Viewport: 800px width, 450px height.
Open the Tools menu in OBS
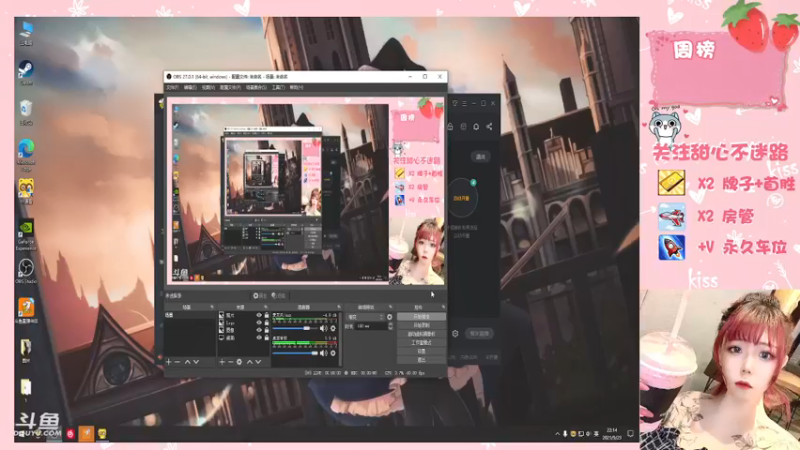tap(278, 88)
